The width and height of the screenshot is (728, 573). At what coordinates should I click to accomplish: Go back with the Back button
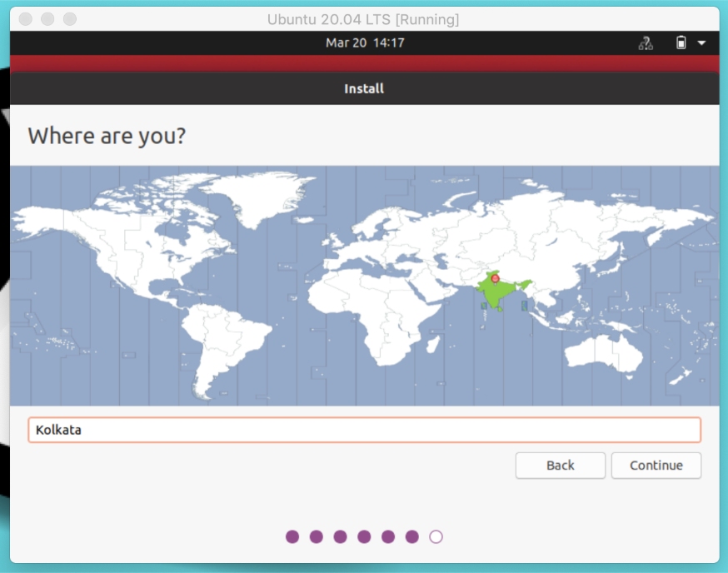pos(560,466)
